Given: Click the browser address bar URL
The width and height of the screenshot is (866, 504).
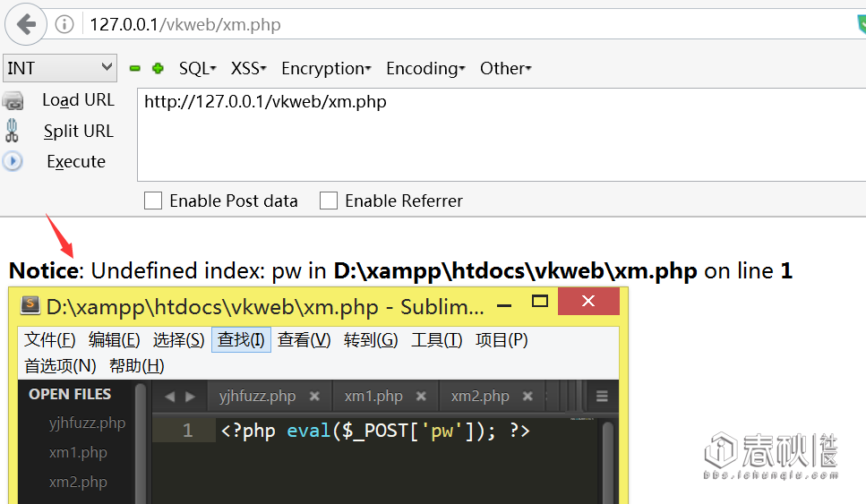Looking at the screenshot, I should coord(185,25).
